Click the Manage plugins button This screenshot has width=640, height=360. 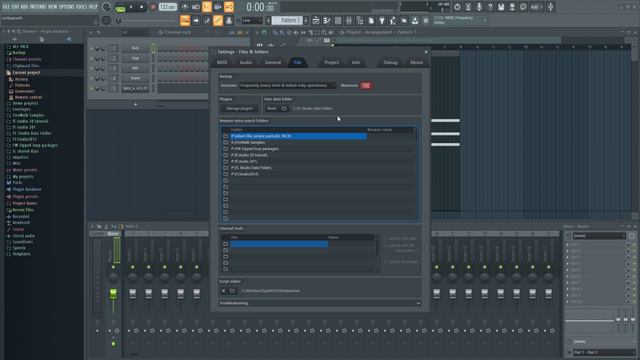point(239,109)
